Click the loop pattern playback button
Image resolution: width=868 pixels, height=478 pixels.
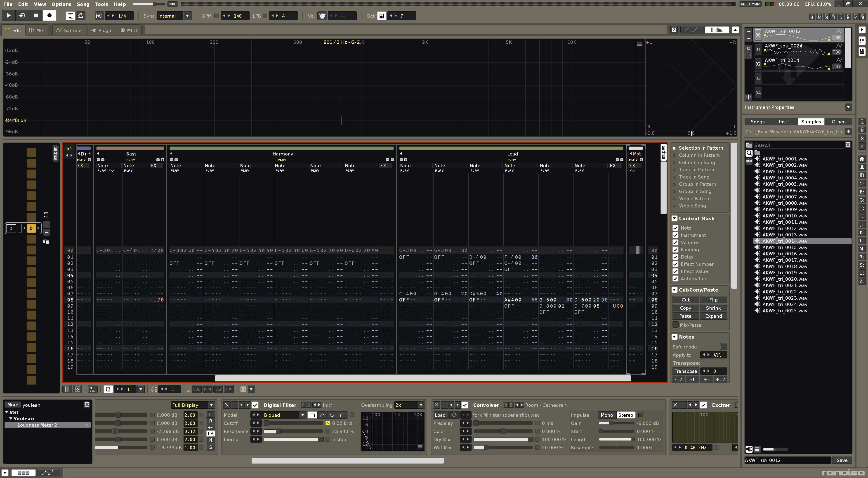(x=22, y=16)
